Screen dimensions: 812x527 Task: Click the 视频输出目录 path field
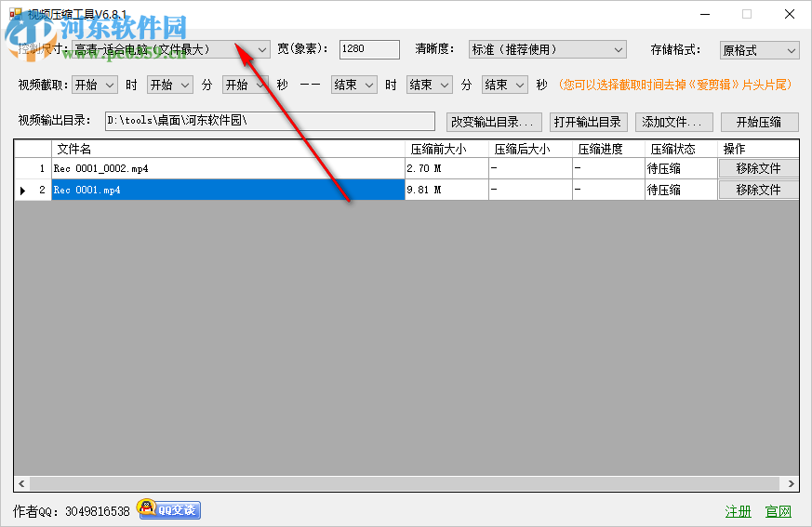coord(270,121)
